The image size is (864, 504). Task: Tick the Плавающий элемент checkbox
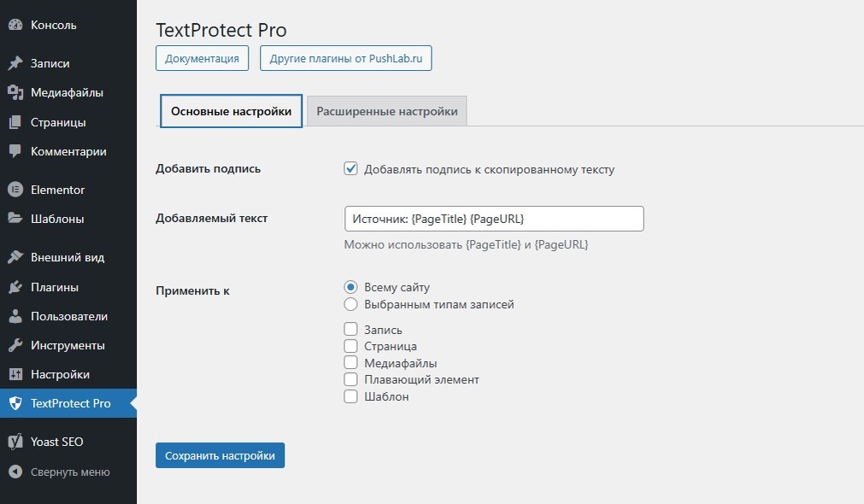coord(350,379)
